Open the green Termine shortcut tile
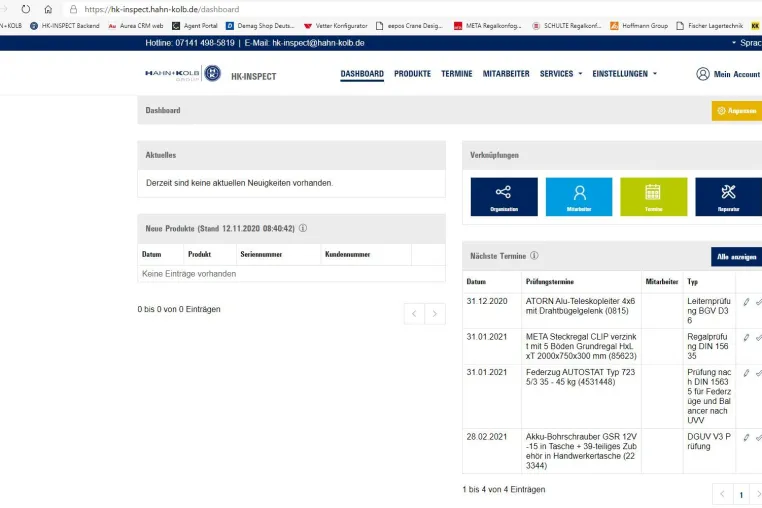762x508 pixels. pyautogui.click(x=654, y=196)
